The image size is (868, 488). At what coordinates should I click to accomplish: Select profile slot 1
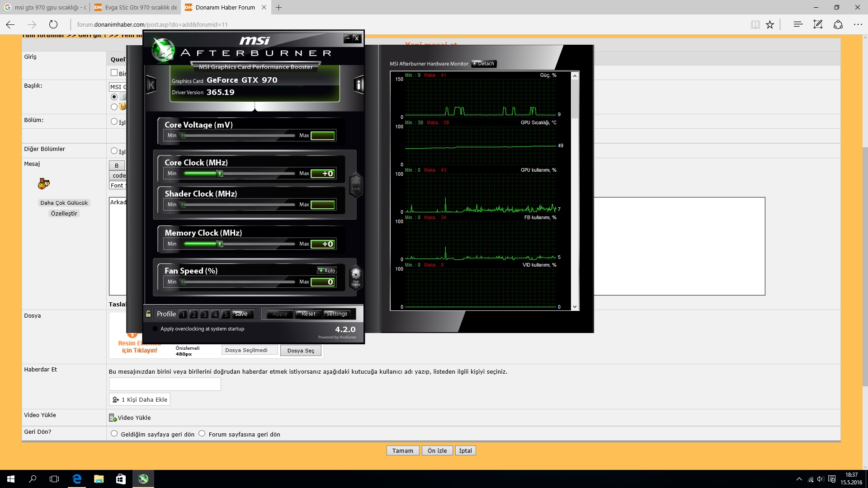click(x=183, y=314)
